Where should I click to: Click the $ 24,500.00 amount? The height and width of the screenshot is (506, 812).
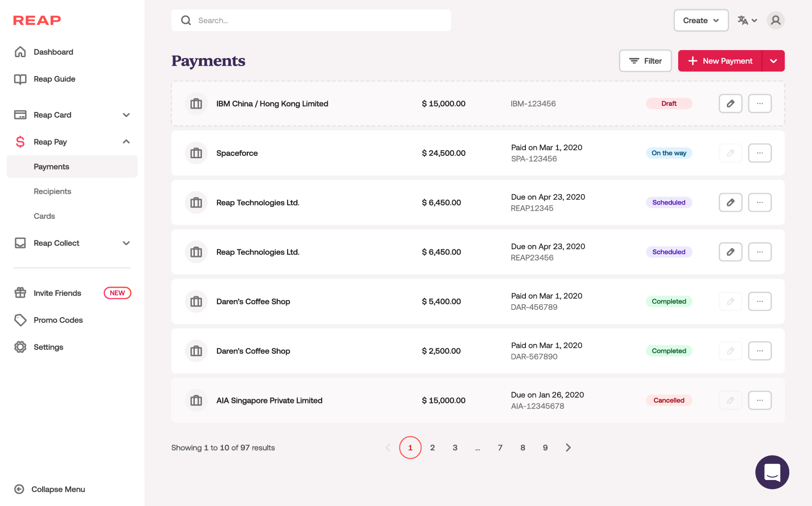444,153
